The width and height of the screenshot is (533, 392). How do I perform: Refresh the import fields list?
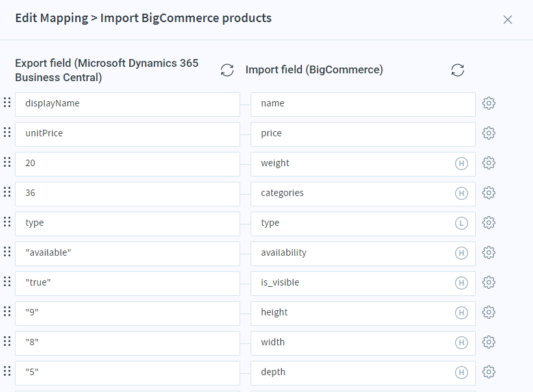click(x=458, y=70)
